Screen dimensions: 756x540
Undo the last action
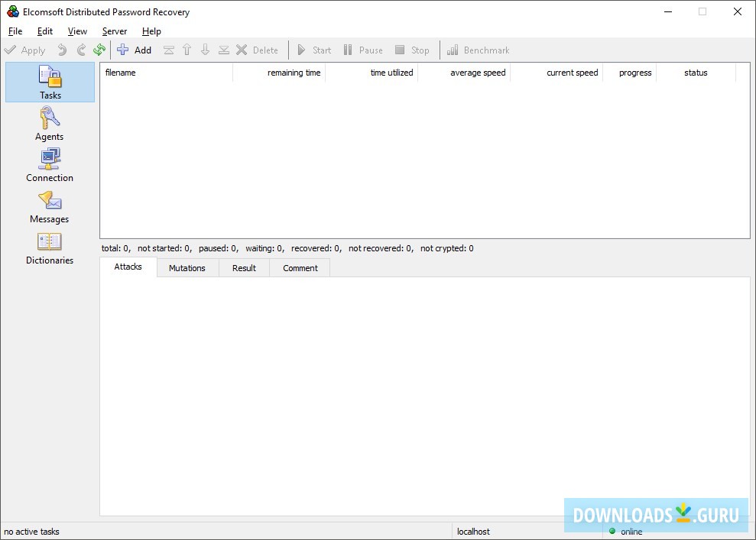[60, 50]
